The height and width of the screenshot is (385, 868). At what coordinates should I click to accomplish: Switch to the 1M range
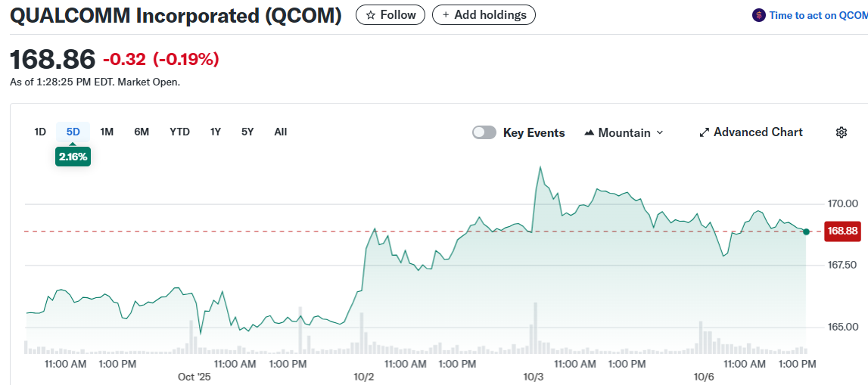point(107,132)
